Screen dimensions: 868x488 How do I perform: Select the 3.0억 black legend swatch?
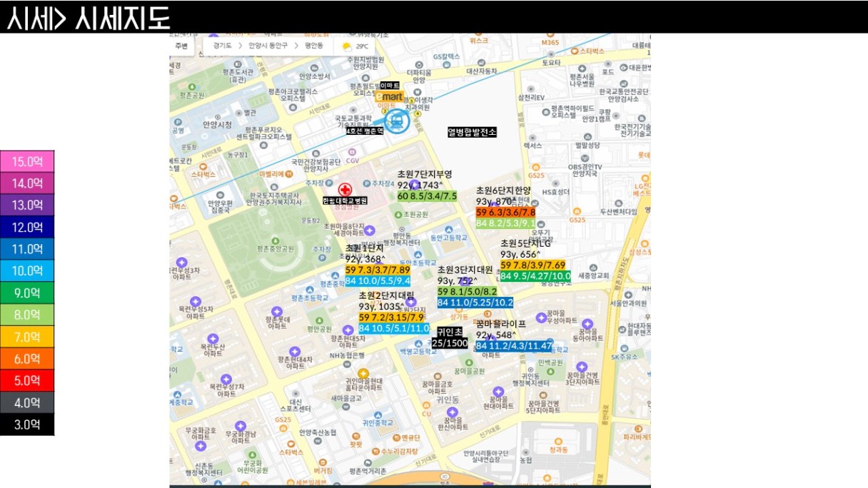[26, 425]
